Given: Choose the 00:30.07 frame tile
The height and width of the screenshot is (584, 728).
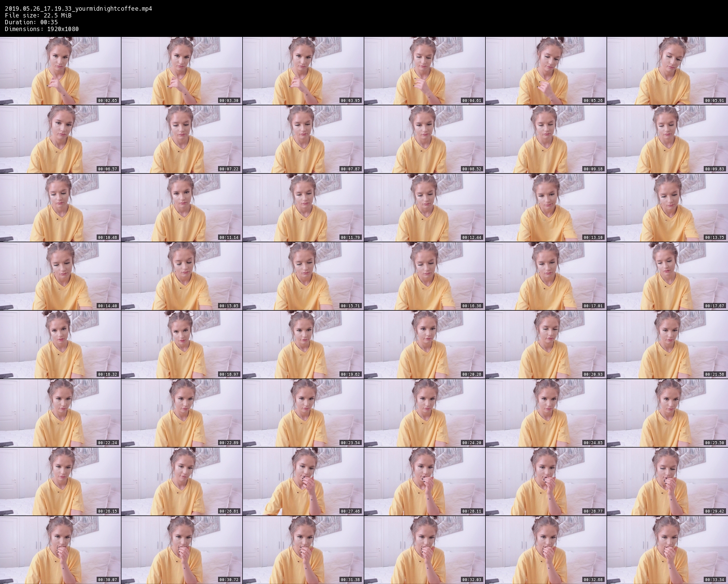Looking at the screenshot, I should 60,550.
